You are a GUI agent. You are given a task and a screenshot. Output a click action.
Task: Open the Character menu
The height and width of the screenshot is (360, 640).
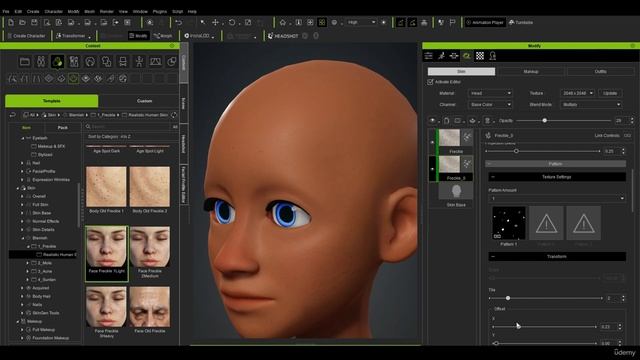pos(53,11)
